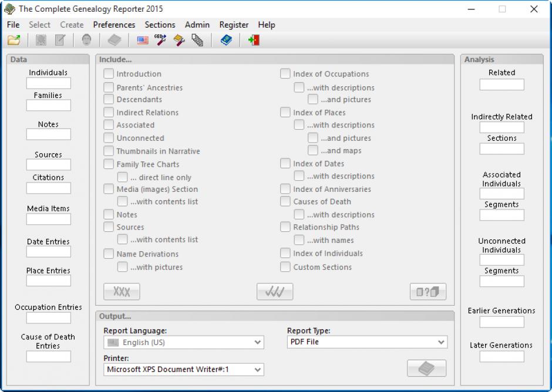The image size is (552, 392).
Task: Click the exit door toolbar icon
Action: [254, 40]
